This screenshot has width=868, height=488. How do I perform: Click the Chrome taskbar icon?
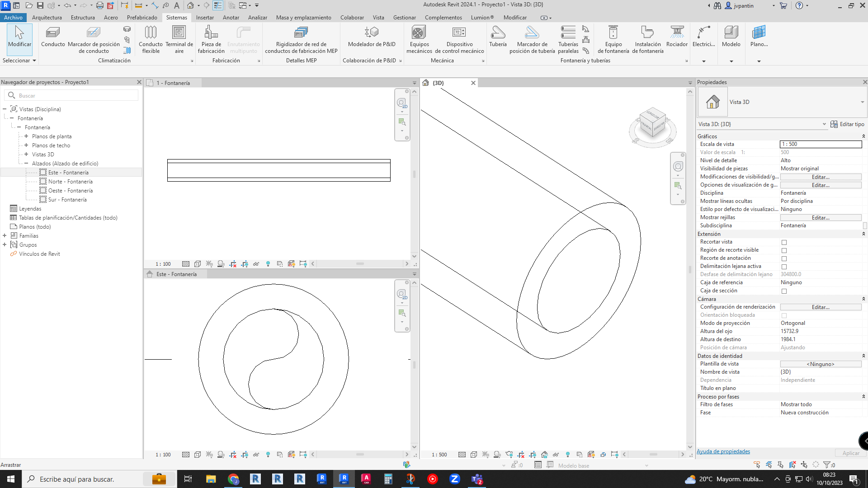click(233, 479)
